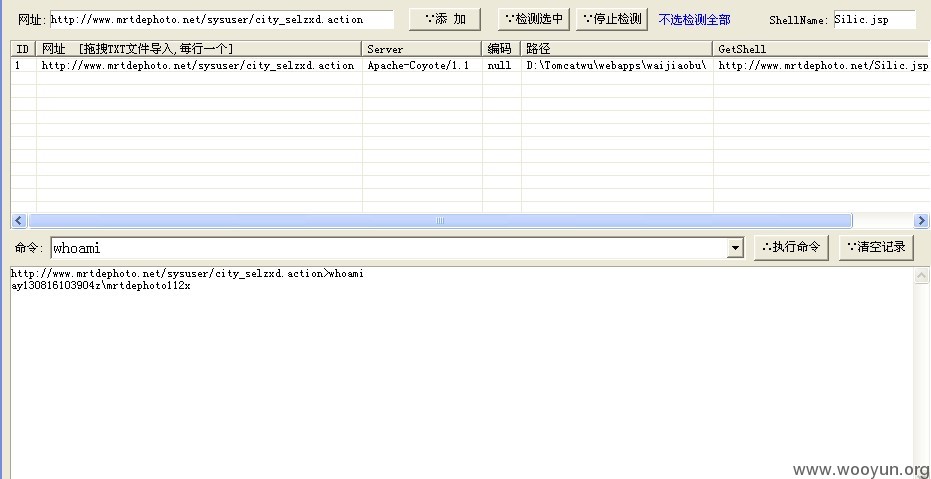Click inside the whoami command field

tap(389, 248)
